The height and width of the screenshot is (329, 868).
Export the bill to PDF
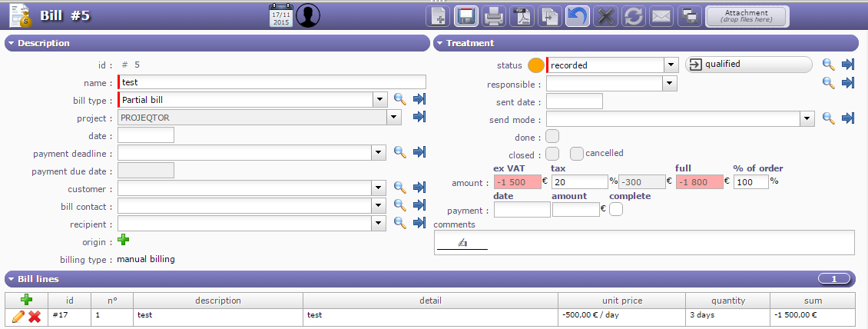coord(522,15)
